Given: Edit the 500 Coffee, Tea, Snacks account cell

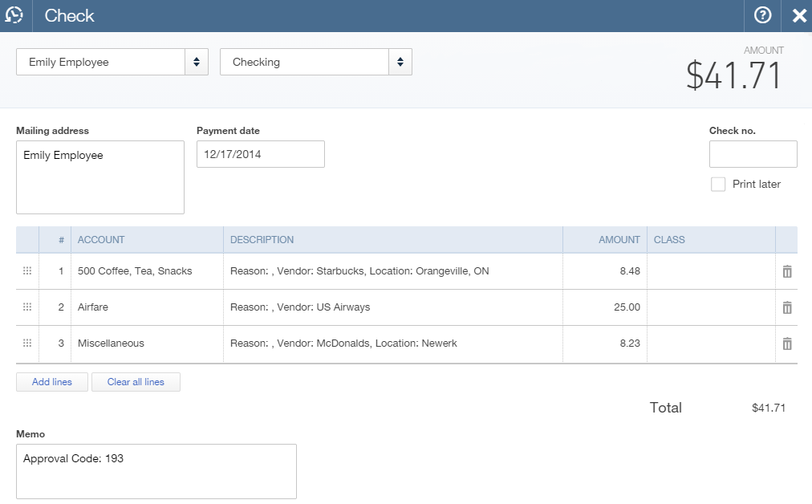Looking at the screenshot, I should pyautogui.click(x=147, y=271).
